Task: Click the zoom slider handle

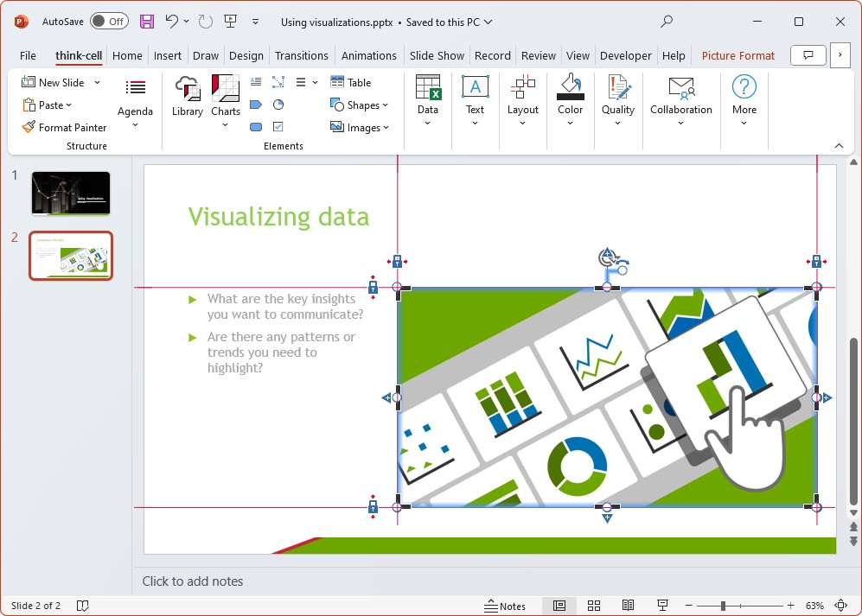Action: (x=723, y=606)
